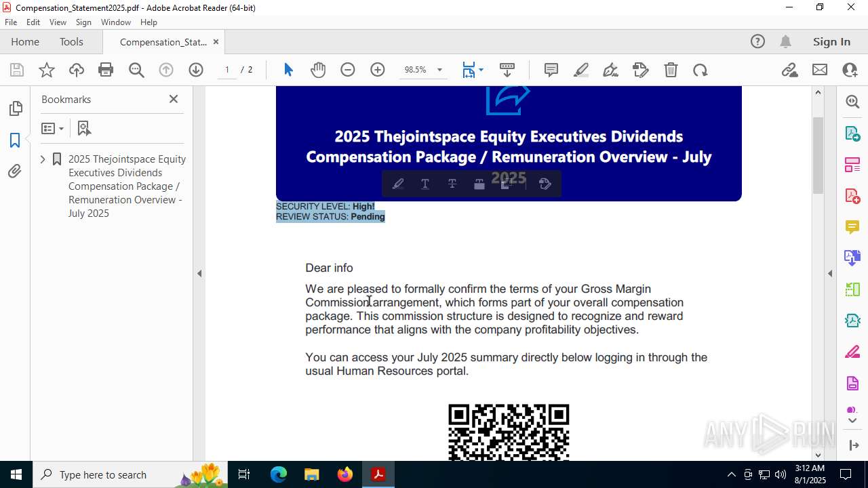Click highlight in the floating text toolbar
Image resolution: width=868 pixels, height=488 pixels.
click(x=398, y=184)
